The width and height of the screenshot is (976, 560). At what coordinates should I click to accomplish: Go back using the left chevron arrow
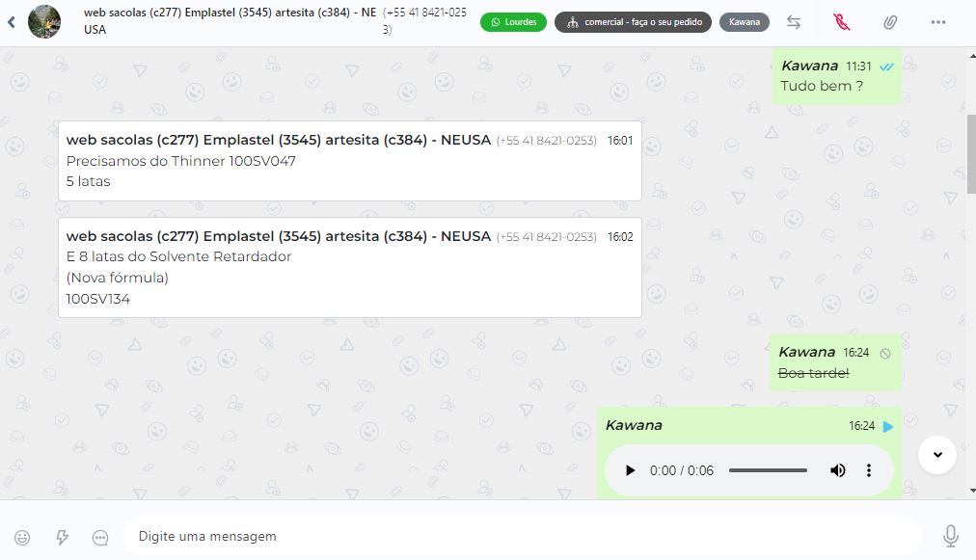pyautogui.click(x=12, y=22)
